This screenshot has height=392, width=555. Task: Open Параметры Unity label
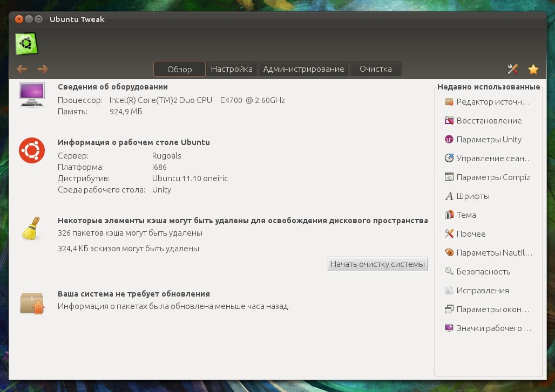(489, 139)
